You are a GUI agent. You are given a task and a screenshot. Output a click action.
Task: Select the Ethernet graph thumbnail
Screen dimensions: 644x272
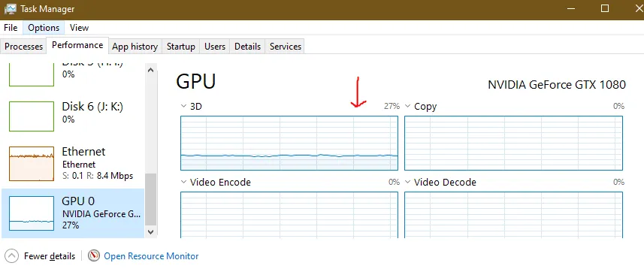(x=32, y=164)
